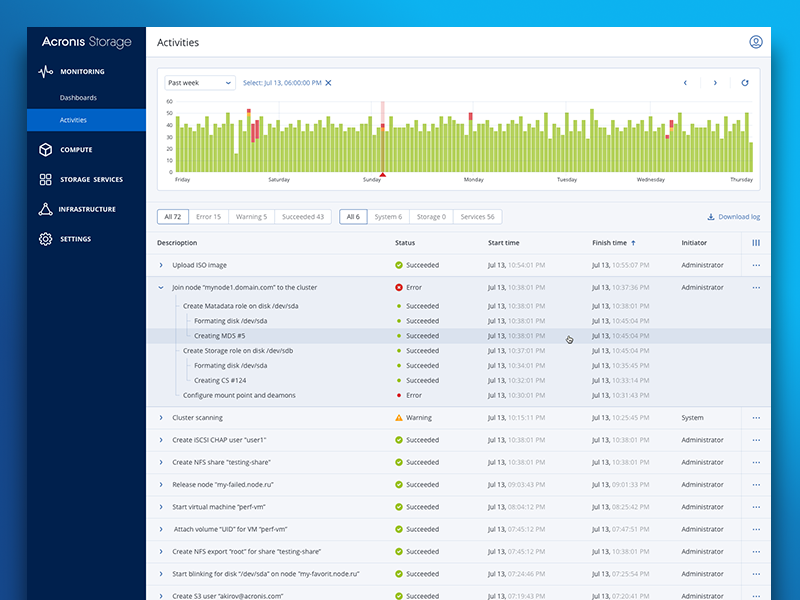Go to previous chart period arrow
Image resolution: width=800 pixels, height=600 pixels.
(685, 83)
